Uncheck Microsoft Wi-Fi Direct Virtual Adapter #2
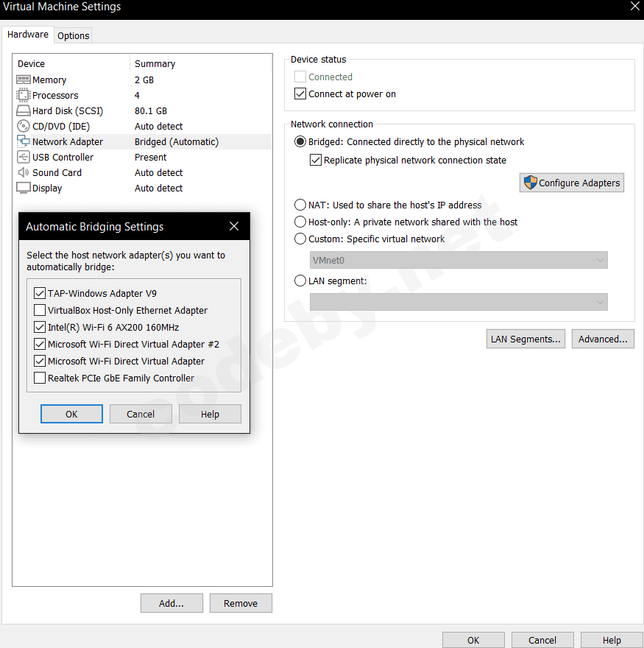 coord(40,345)
